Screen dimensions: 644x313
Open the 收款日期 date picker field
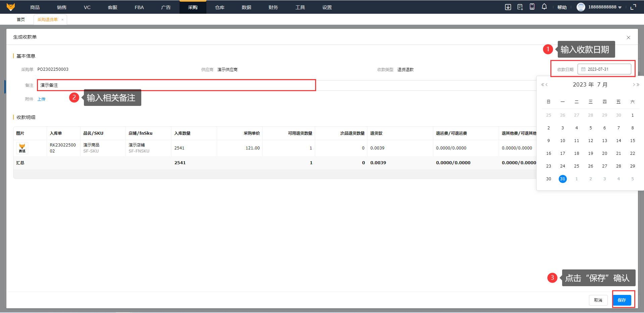click(604, 69)
